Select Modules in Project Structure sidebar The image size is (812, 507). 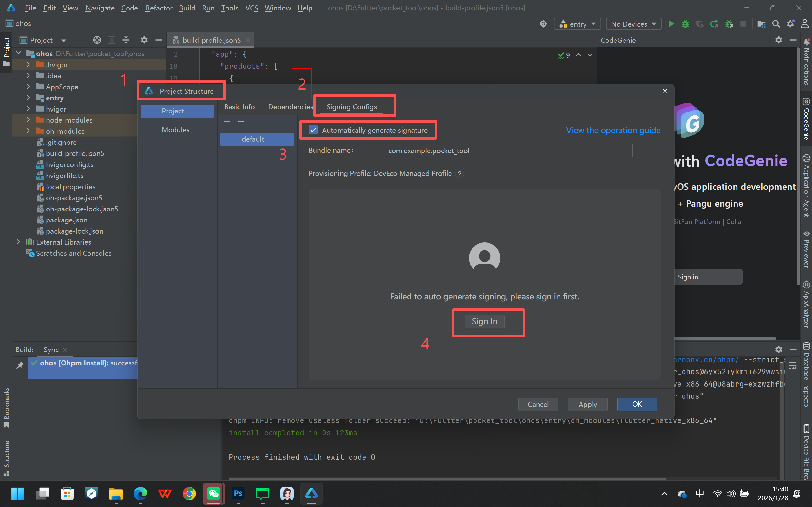pyautogui.click(x=175, y=130)
